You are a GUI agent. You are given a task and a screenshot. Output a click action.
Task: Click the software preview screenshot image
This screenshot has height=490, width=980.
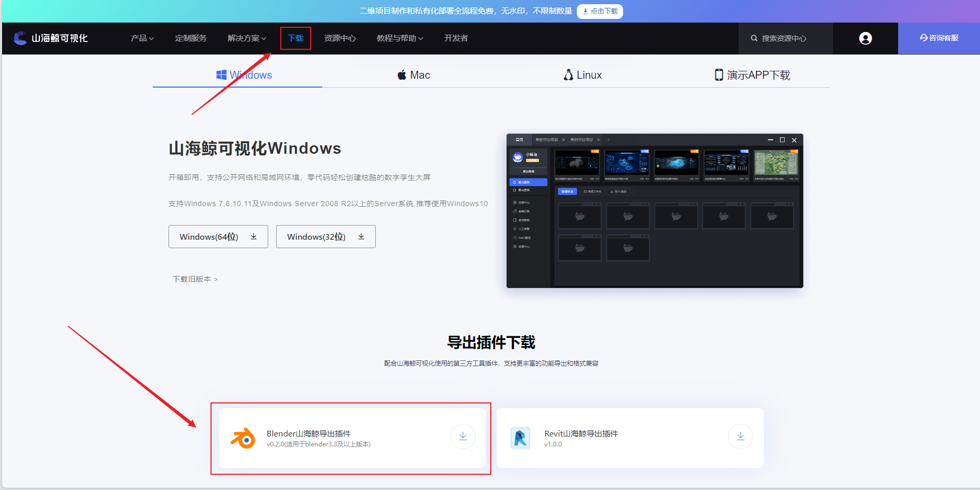[x=655, y=211]
